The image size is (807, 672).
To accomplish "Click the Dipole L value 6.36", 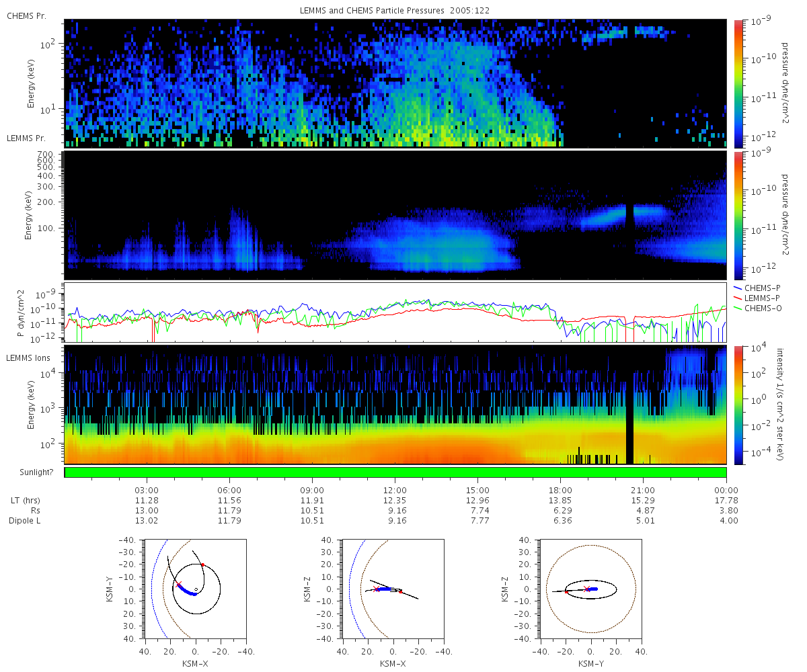I will pos(560,521).
